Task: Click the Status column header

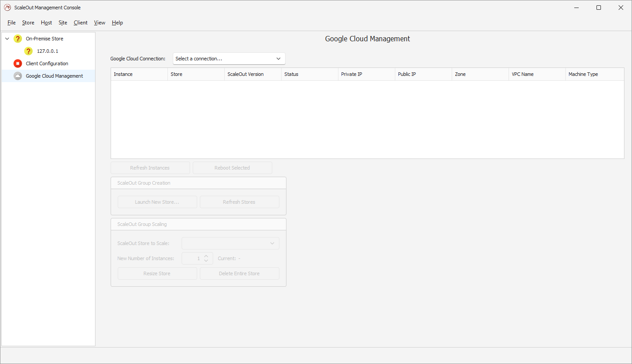Action: 310,74
